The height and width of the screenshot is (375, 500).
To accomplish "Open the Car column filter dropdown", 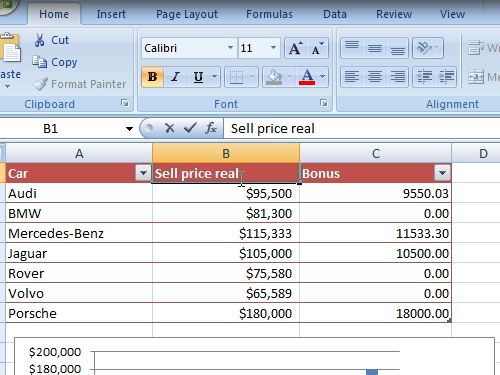I will point(143,173).
